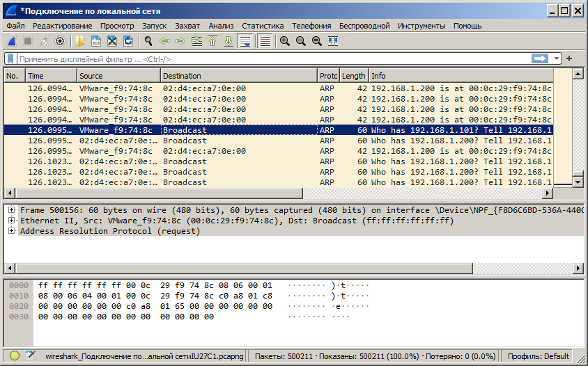
Task: Restart the current capture
Action: coord(44,41)
